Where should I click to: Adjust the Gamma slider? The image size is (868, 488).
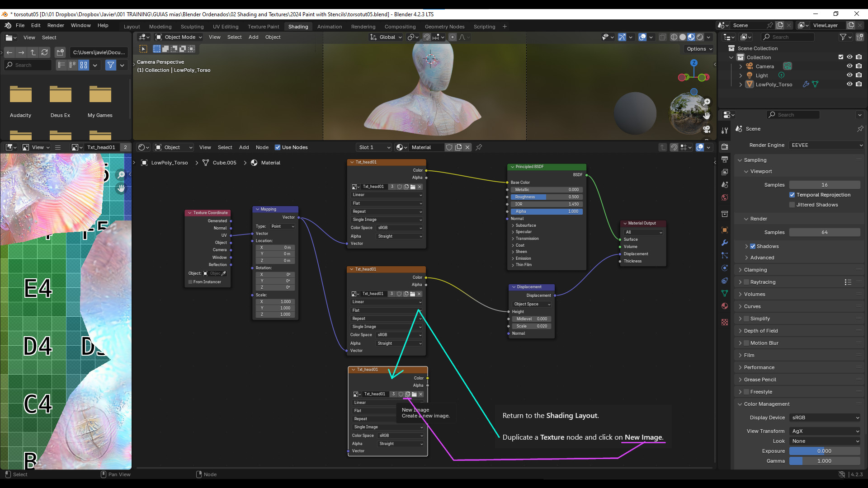(825, 461)
